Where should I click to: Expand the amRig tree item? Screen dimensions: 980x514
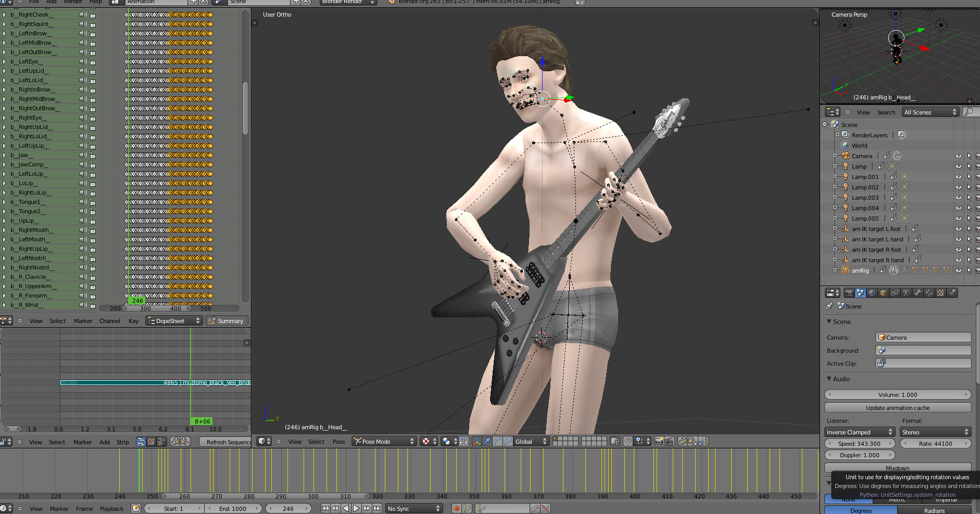click(835, 271)
